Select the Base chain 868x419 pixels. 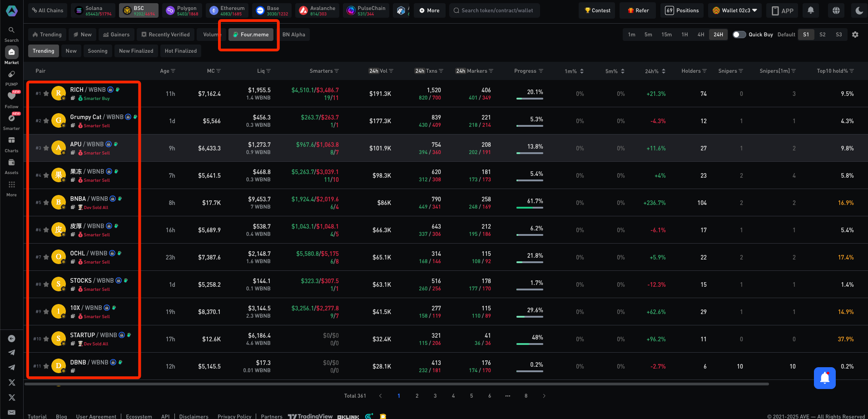click(272, 10)
